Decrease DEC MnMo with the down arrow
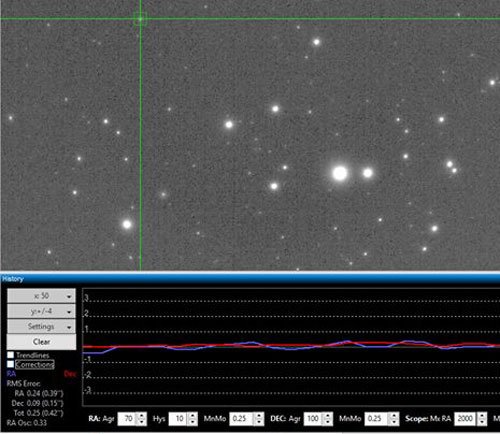This screenshot has height=434, width=500. pos(394,422)
